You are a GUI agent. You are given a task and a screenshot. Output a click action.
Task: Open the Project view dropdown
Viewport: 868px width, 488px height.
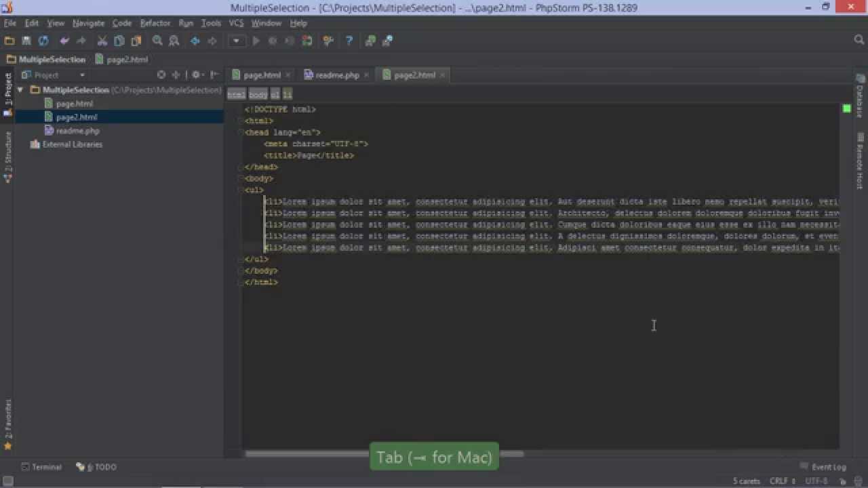53,75
